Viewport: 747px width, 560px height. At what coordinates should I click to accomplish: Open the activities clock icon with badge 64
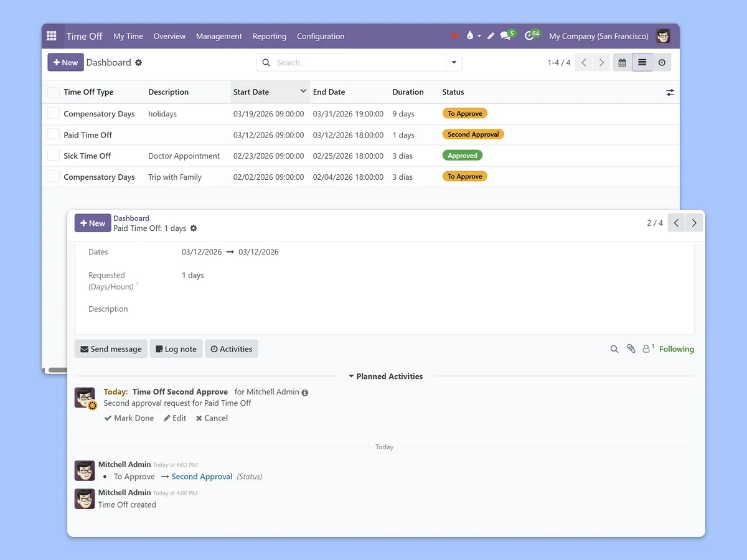[x=530, y=36]
